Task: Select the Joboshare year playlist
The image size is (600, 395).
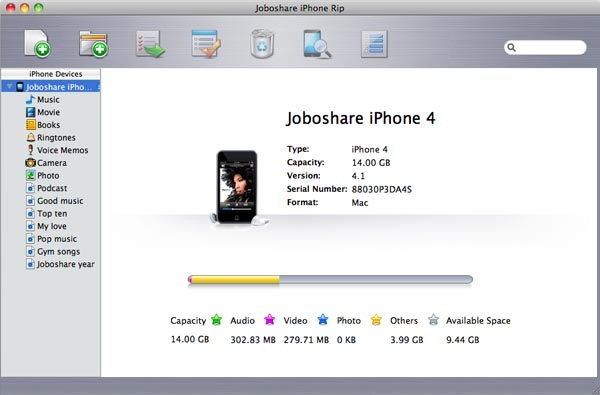Action: (x=65, y=264)
